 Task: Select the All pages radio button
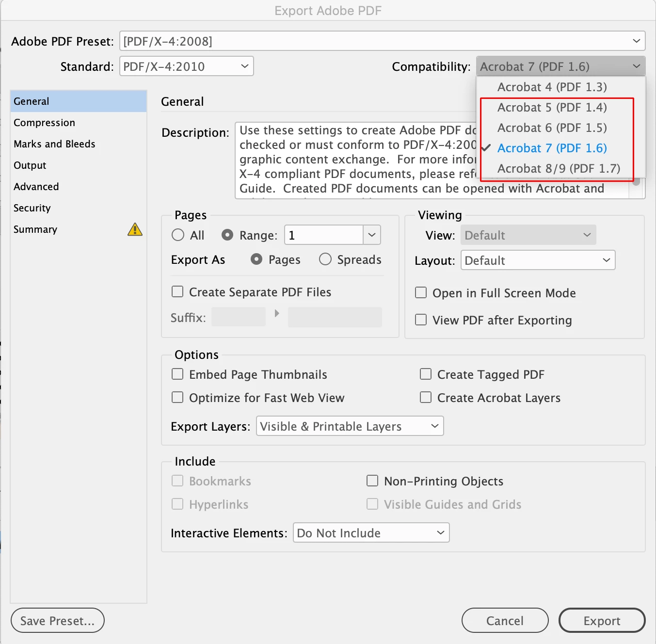[x=178, y=235]
